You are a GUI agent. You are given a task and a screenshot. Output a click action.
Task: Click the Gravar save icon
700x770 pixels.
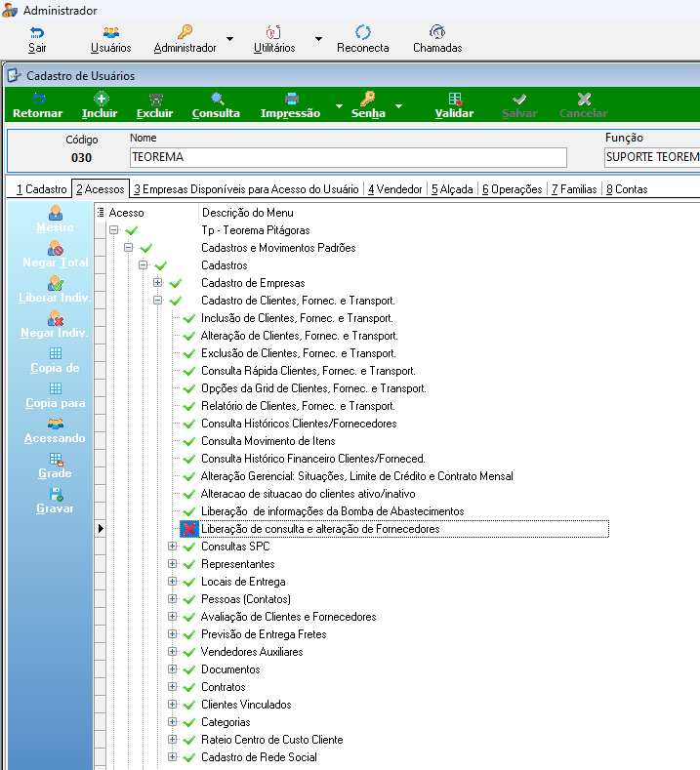56,494
